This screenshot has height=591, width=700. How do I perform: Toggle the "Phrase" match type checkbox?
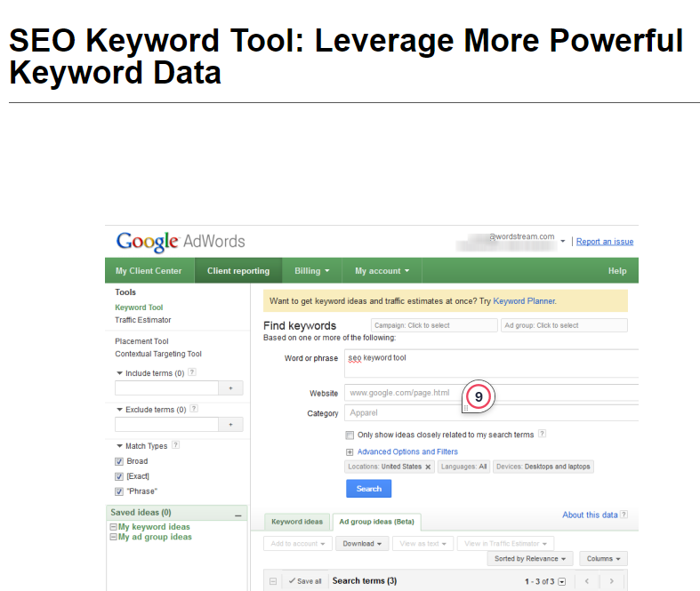pos(119,491)
